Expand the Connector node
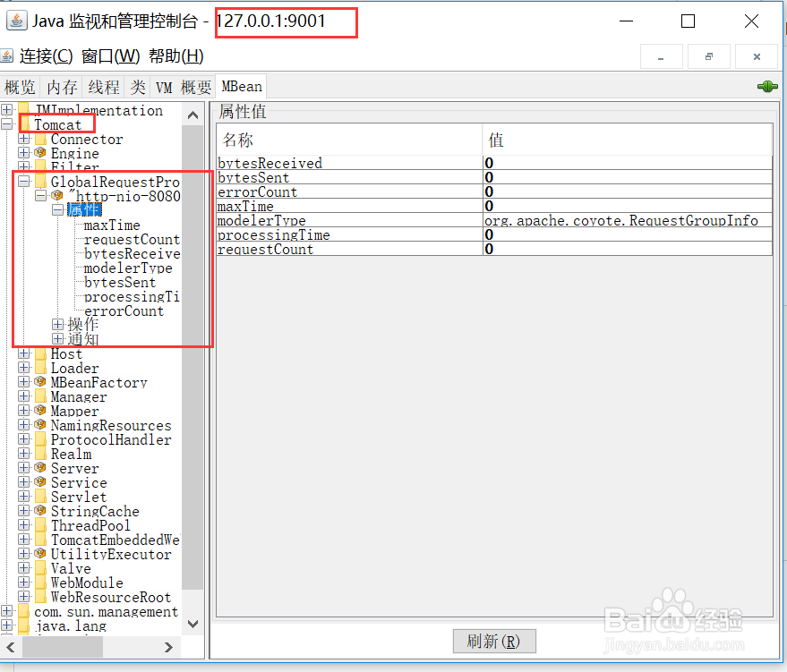 coord(23,139)
